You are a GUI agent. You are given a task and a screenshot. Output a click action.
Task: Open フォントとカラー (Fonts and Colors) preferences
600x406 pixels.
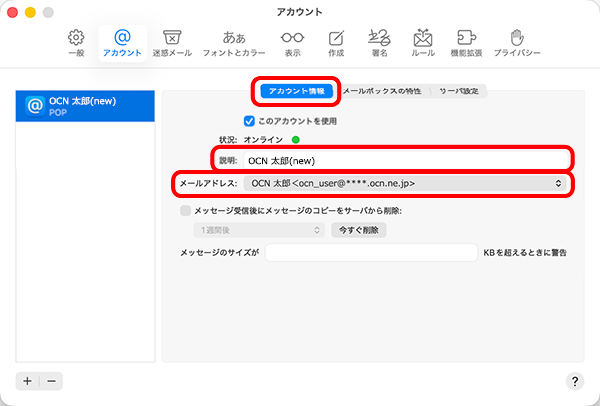click(x=234, y=41)
